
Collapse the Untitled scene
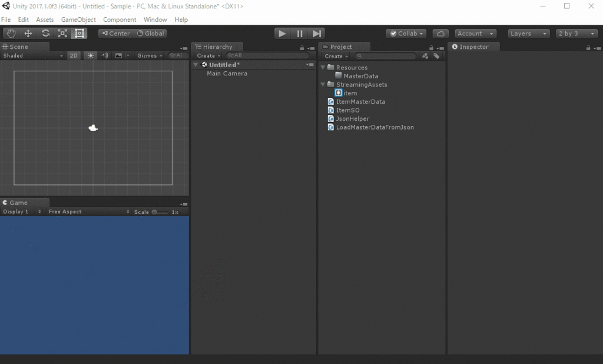[x=196, y=65]
